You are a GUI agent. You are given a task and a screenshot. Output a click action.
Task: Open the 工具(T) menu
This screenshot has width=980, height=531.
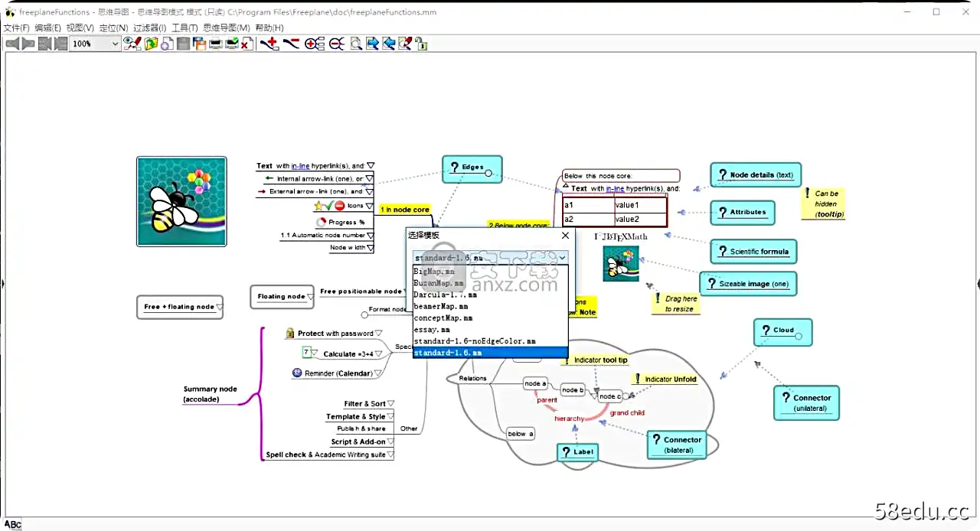click(185, 28)
